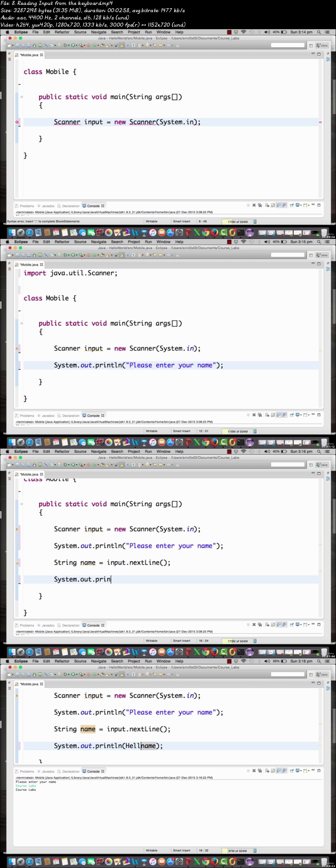
Task: Click error marker beside Scanner line, first frame
Action: (17, 122)
